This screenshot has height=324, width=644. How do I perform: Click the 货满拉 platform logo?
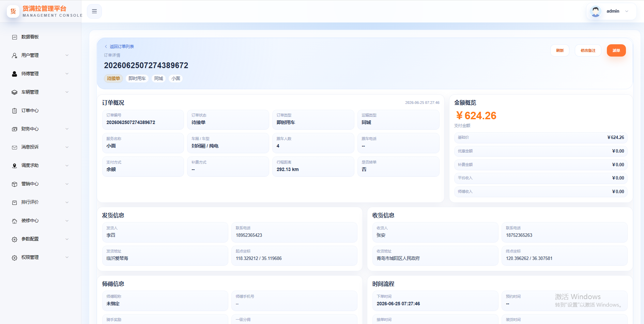(13, 11)
